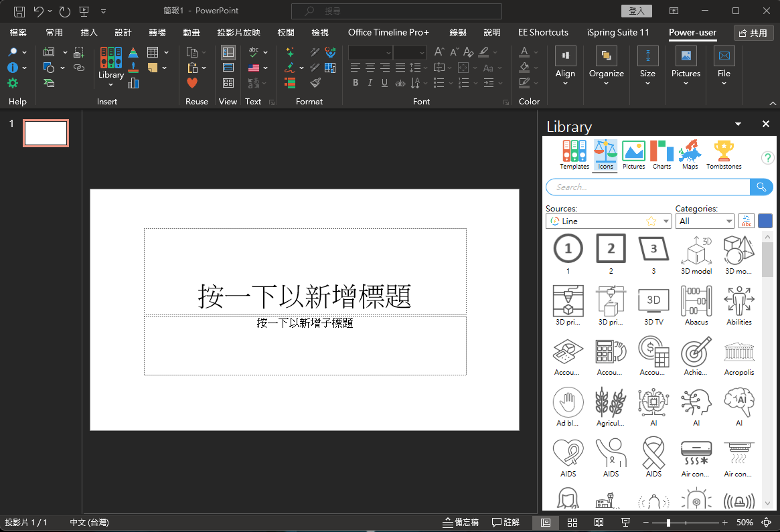The width and height of the screenshot is (780, 532).
Task: Expand the Font group dialog launcher
Action: click(506, 102)
